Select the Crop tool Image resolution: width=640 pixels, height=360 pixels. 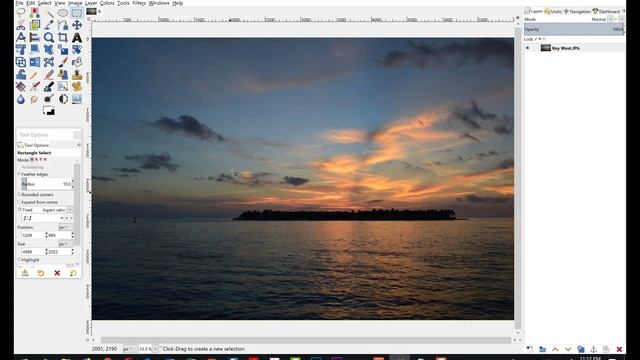[62, 38]
